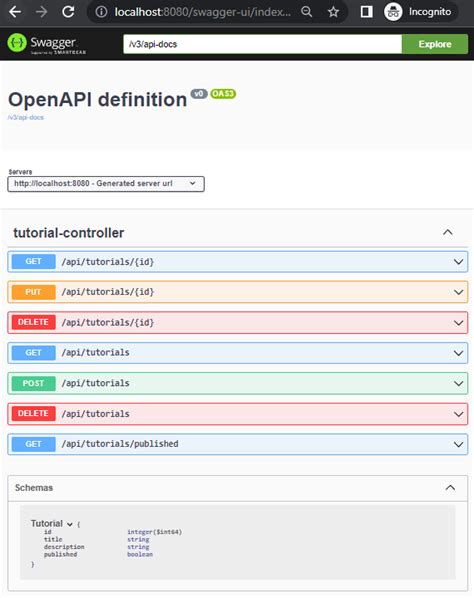
Task: Click the GET badge for /api/tutorials/{id}
Action: click(x=34, y=262)
